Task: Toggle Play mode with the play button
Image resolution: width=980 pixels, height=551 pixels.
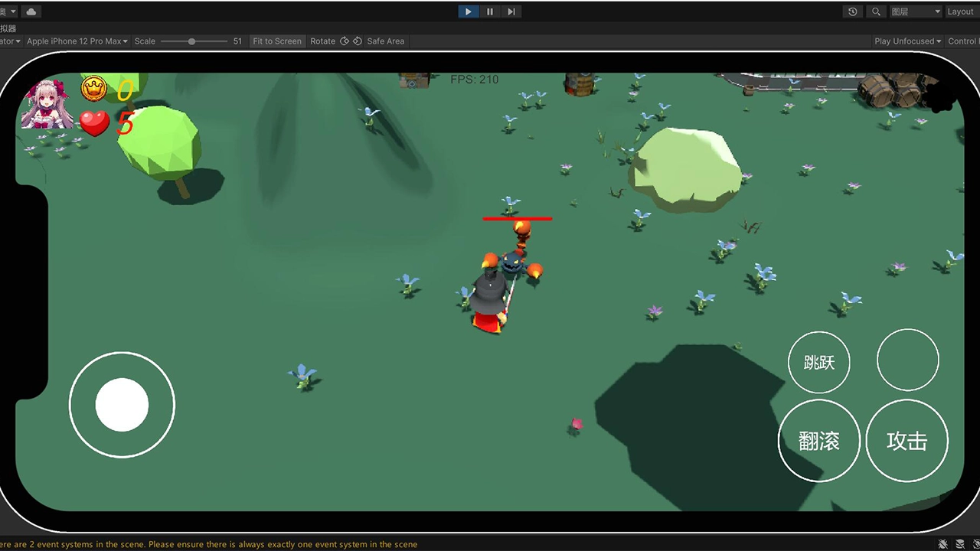Action: tap(468, 11)
